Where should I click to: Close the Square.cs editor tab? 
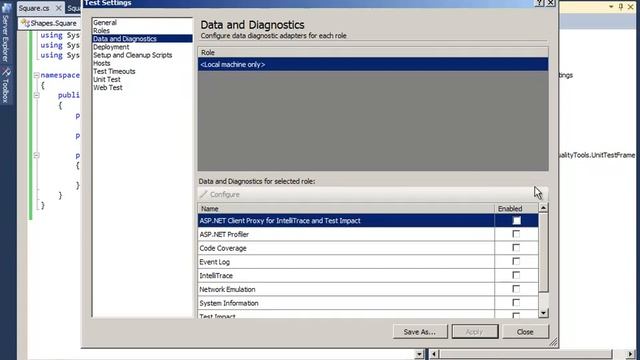click(x=59, y=8)
